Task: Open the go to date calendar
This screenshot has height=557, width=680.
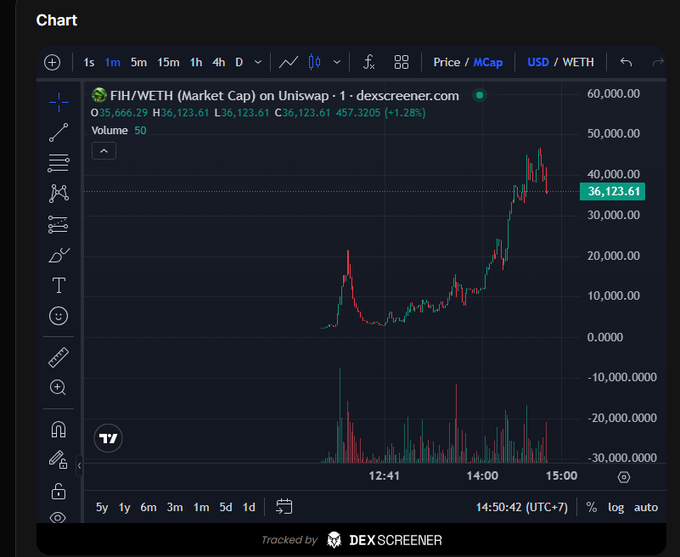Action: tap(284, 507)
